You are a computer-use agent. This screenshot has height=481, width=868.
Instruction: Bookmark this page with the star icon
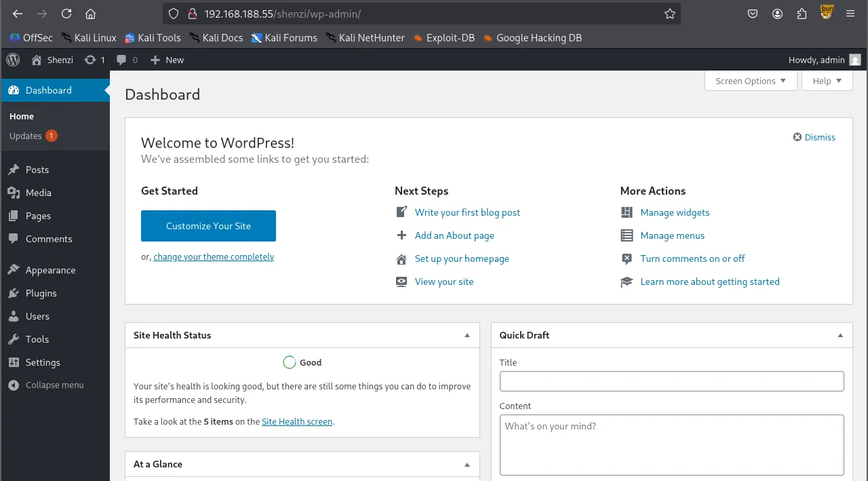[x=670, y=14]
